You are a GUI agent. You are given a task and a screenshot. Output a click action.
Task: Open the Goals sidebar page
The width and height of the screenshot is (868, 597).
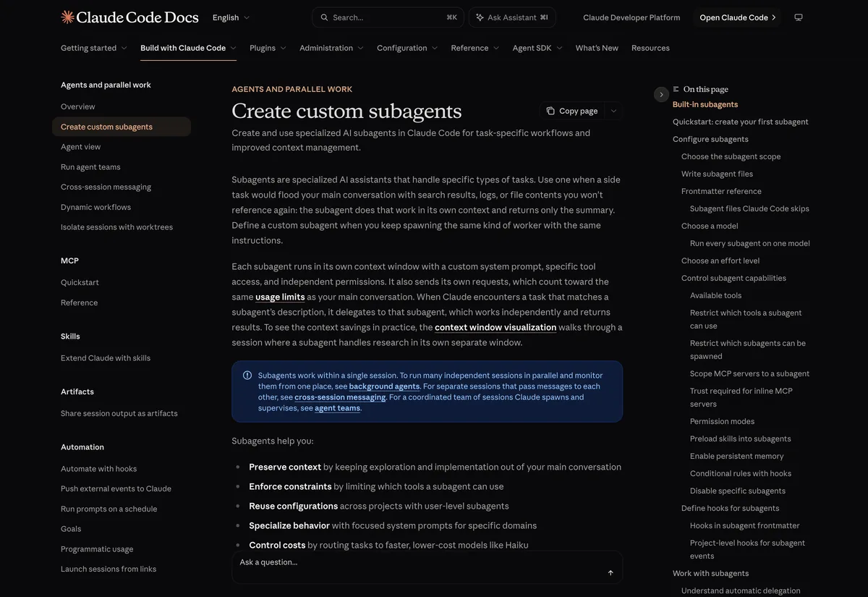[71, 529]
